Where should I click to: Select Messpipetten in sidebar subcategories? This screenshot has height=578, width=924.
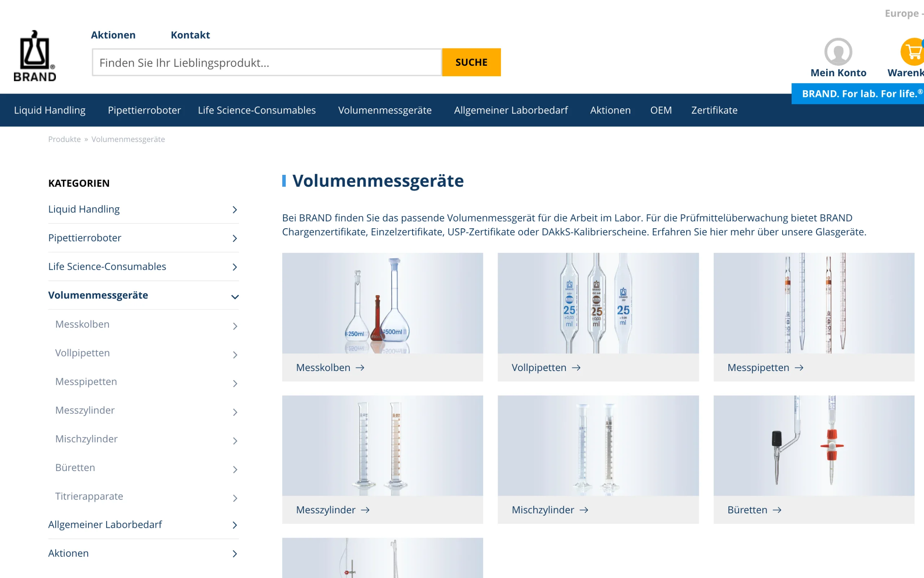point(86,382)
